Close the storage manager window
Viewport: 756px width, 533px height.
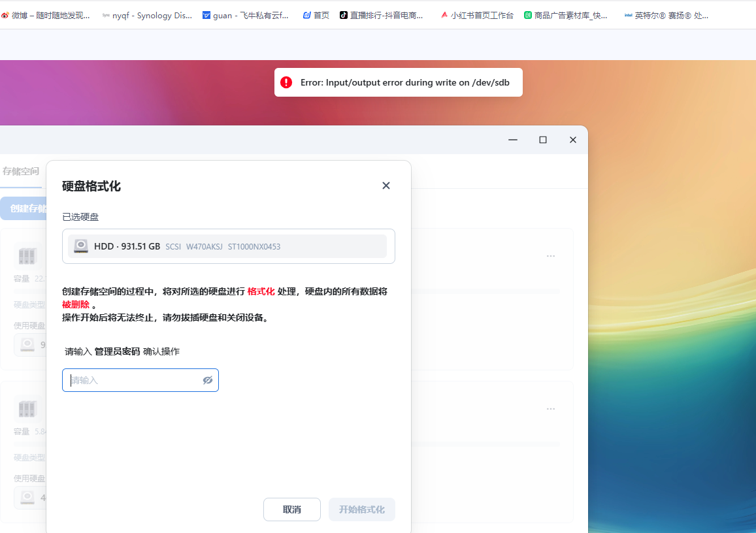pos(573,140)
